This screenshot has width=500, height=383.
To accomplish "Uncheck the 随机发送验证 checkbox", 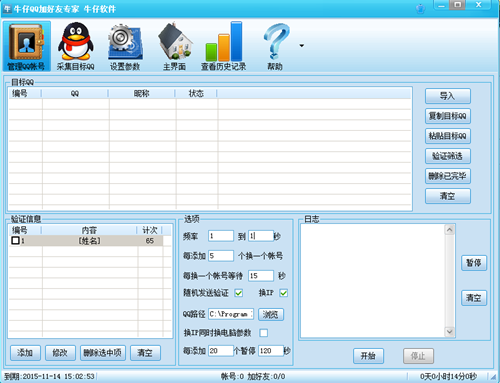I will coord(239,293).
